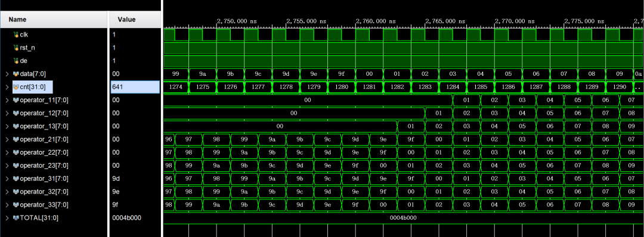Image resolution: width=644 pixels, height=237 pixels.
Task: Click the cnt[31:0] bus icon
Action: click(x=16, y=87)
